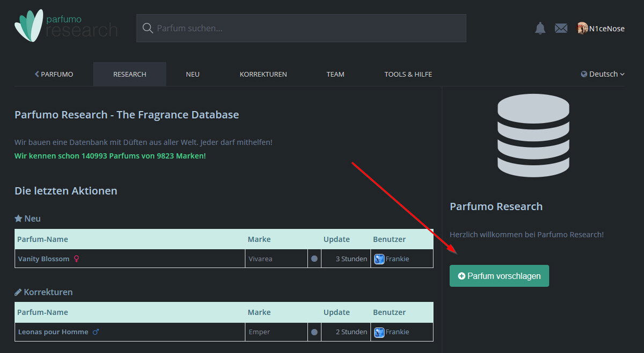Image resolution: width=644 pixels, height=353 pixels.
Task: Click the globe language icon
Action: click(584, 74)
